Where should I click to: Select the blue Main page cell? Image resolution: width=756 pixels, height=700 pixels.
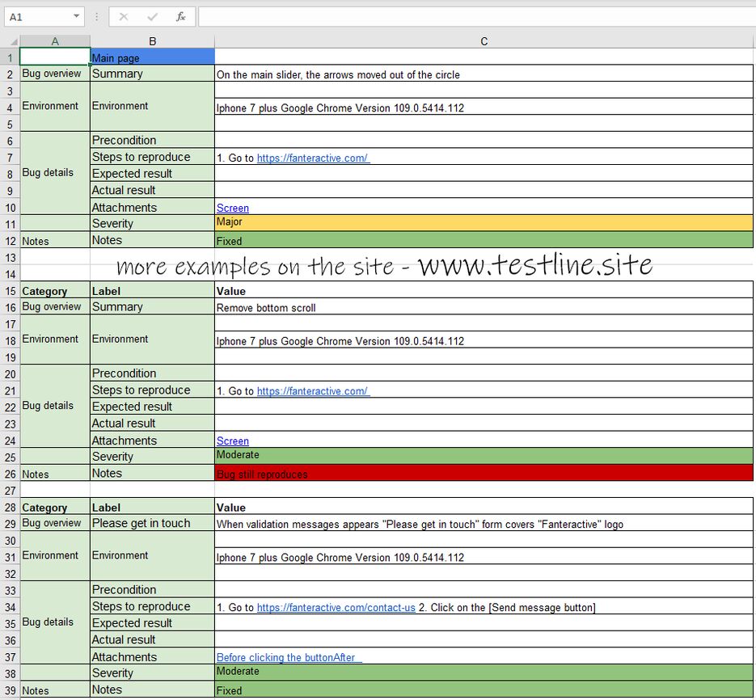tap(152, 57)
